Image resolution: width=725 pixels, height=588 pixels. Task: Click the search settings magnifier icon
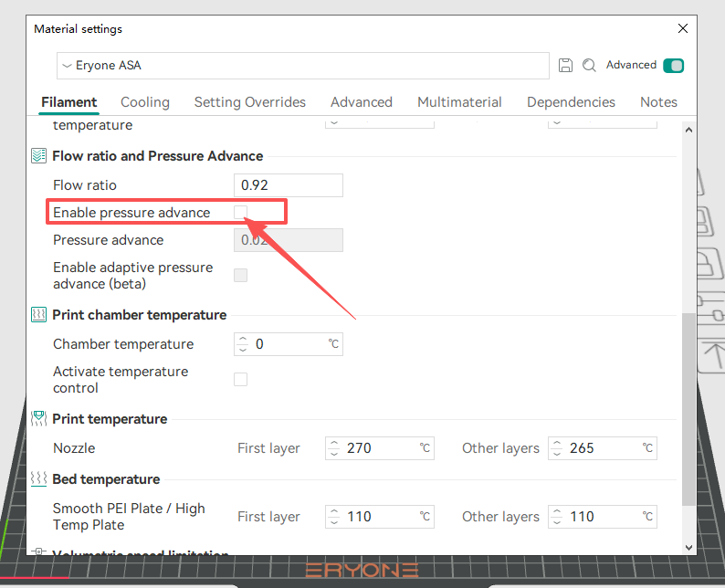pyautogui.click(x=589, y=66)
